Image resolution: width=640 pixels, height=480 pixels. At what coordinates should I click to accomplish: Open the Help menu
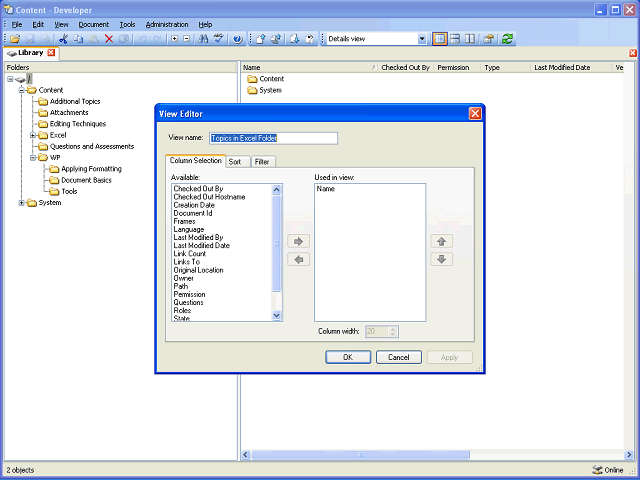pos(205,24)
